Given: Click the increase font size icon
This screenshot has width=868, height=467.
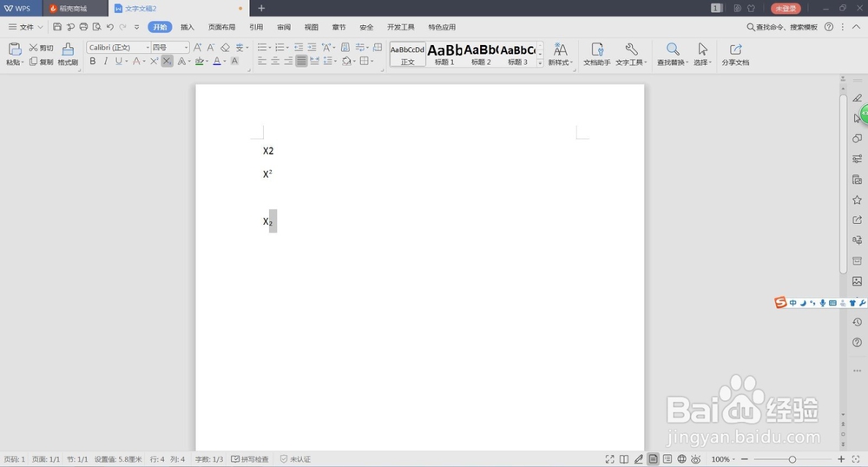Looking at the screenshot, I should 198,48.
